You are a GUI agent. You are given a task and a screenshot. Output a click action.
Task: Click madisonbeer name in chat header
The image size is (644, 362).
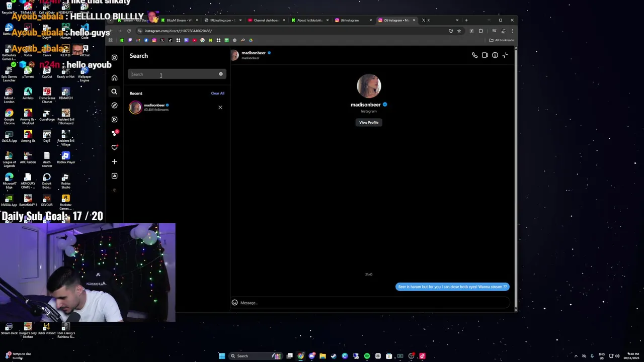point(254,53)
